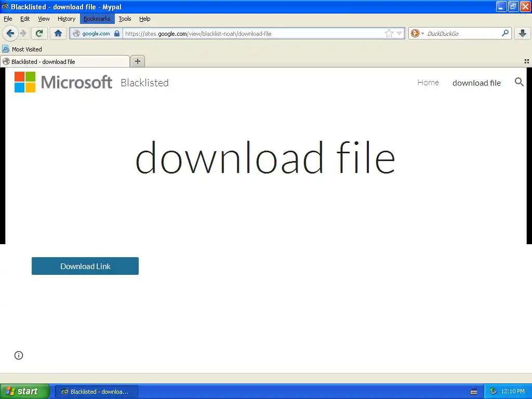This screenshot has height=399, width=532.
Task: Open the Most Visited bookmarks folder
Action: pyautogui.click(x=22, y=49)
